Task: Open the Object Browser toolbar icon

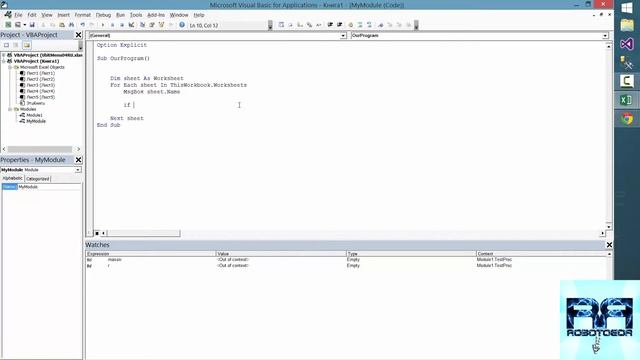Action: point(162,25)
